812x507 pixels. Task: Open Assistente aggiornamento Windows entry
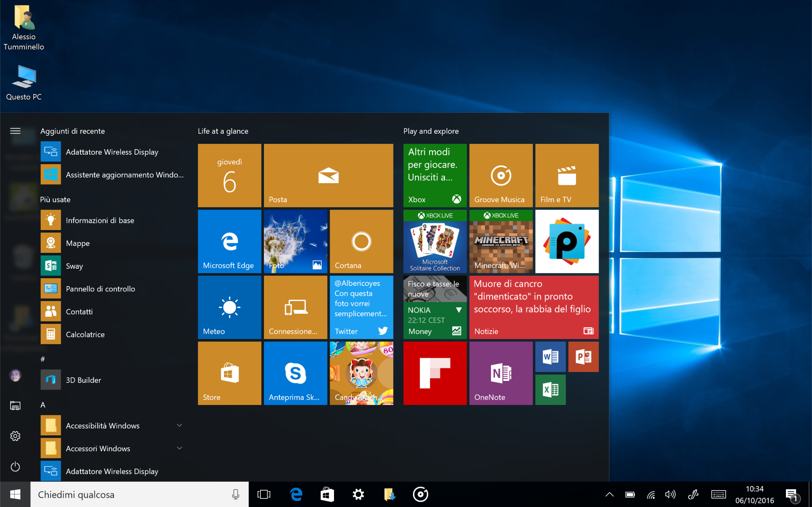[112, 175]
